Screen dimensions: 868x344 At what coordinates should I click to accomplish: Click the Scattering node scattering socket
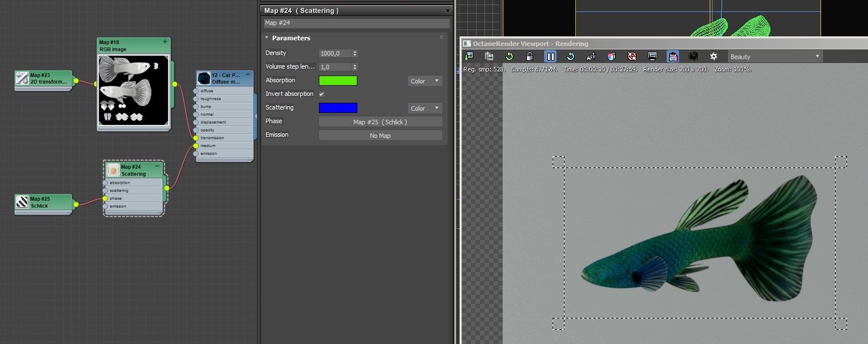(x=105, y=191)
